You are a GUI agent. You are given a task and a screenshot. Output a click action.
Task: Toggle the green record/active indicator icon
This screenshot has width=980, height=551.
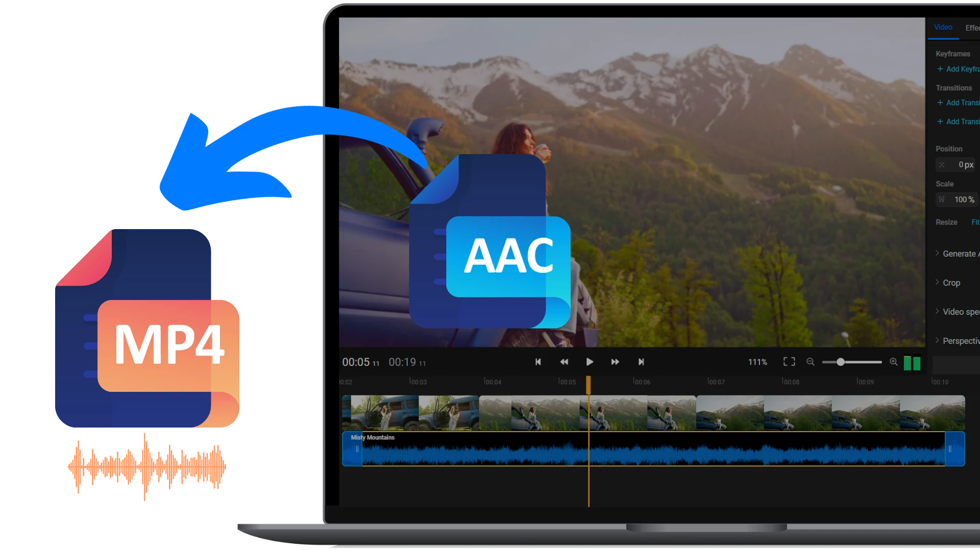click(912, 363)
